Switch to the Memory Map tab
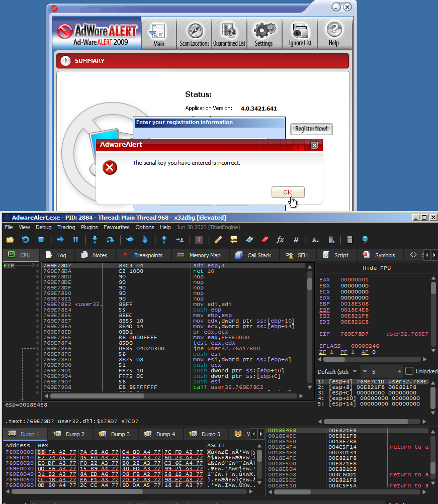Screen dimensions: 438x504 199,255
